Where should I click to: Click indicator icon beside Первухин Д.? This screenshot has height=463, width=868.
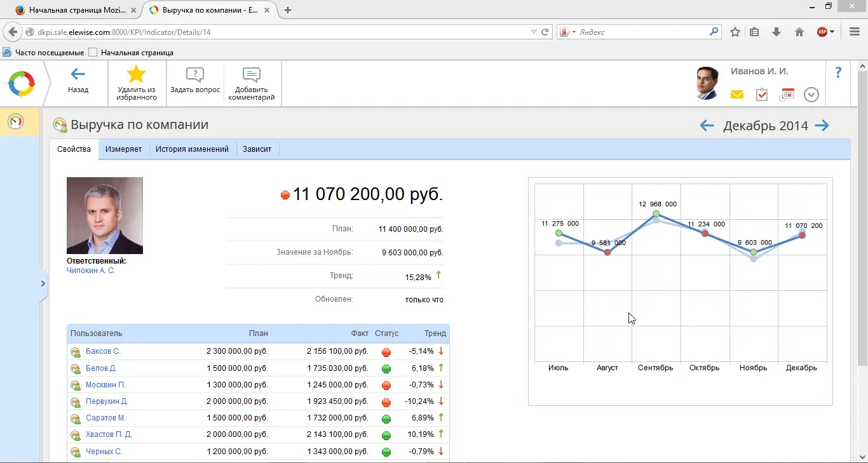point(76,402)
